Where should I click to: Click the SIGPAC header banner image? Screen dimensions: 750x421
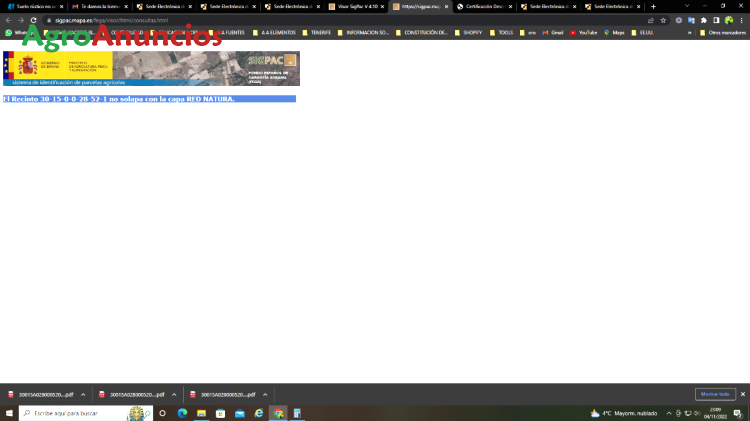coord(152,68)
